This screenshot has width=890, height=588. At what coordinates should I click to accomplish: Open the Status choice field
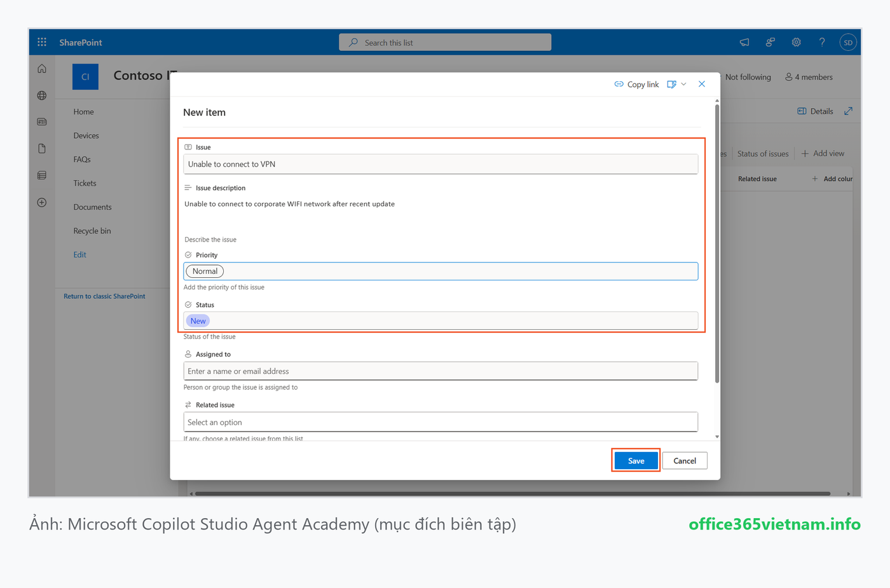441,320
